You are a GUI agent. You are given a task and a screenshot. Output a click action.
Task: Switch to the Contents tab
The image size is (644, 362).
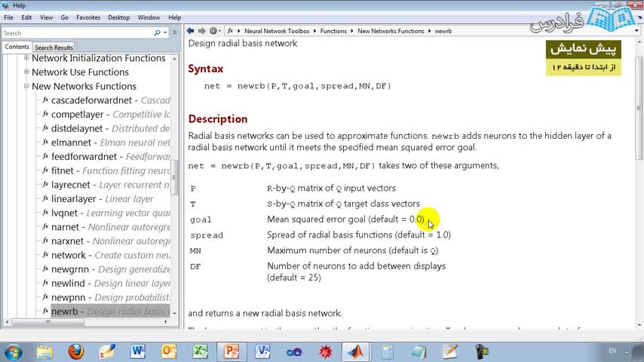17,47
